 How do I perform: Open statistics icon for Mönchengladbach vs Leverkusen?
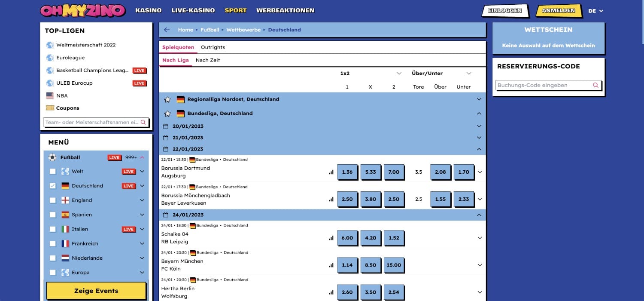331,199
